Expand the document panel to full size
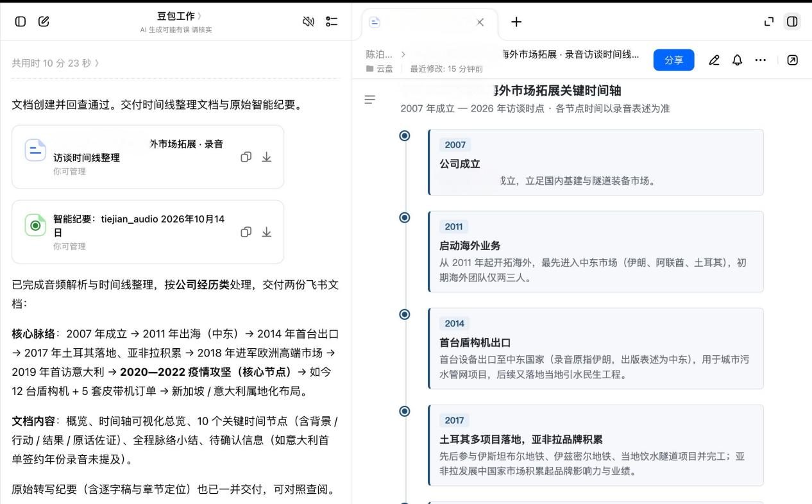 click(x=769, y=22)
